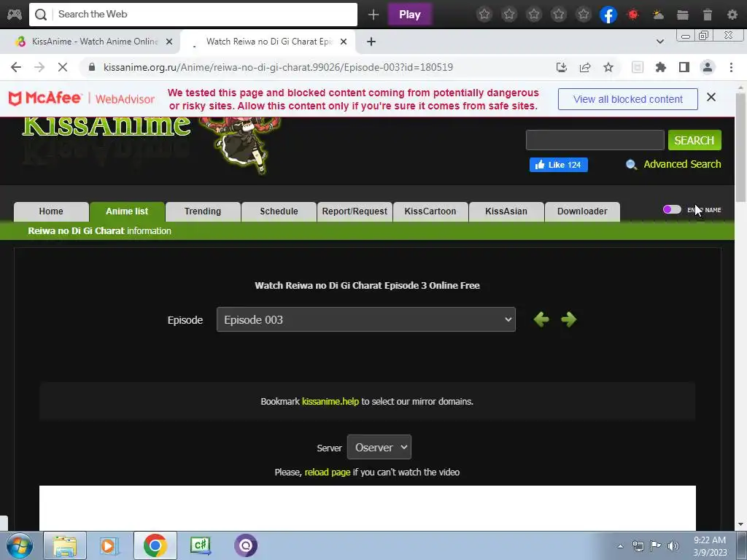This screenshot has height=560, width=747.
Task: Click the install/download page icon in address bar
Action: (x=562, y=67)
